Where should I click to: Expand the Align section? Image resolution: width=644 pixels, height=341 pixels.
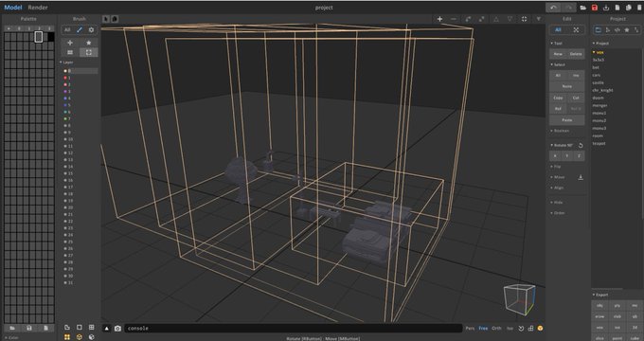557,188
